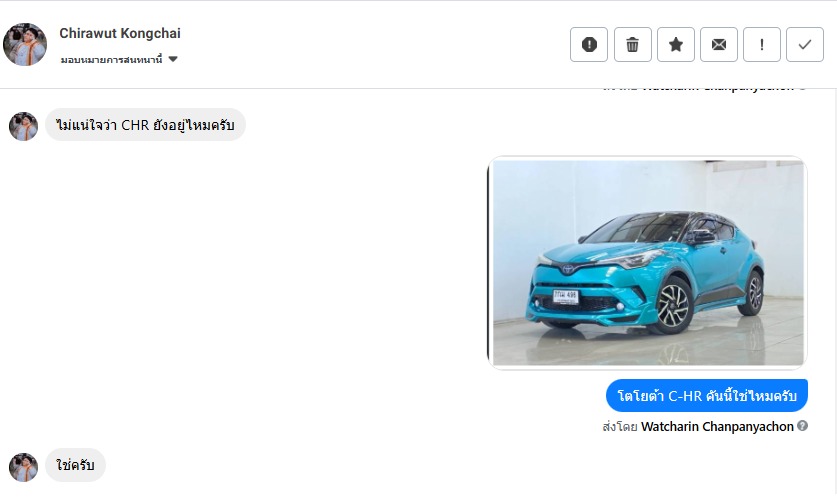Select the reply bubble ใช่ครับ
The width and height of the screenshot is (837, 500).
[x=75, y=465]
